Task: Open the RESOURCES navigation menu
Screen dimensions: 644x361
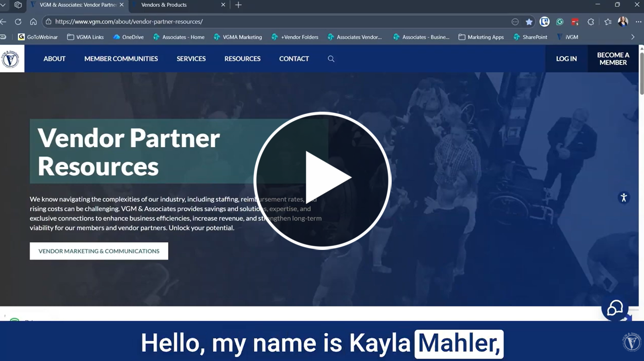Action: [242, 59]
